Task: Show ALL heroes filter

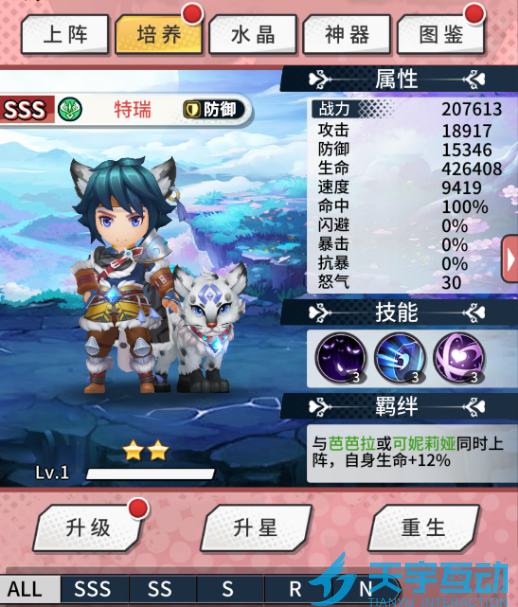Action: pos(25,589)
